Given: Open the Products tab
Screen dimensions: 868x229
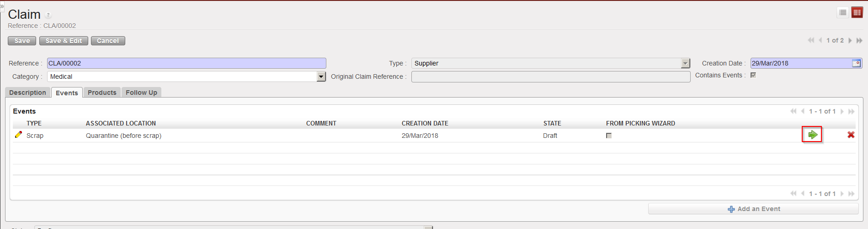Looking at the screenshot, I should (102, 93).
